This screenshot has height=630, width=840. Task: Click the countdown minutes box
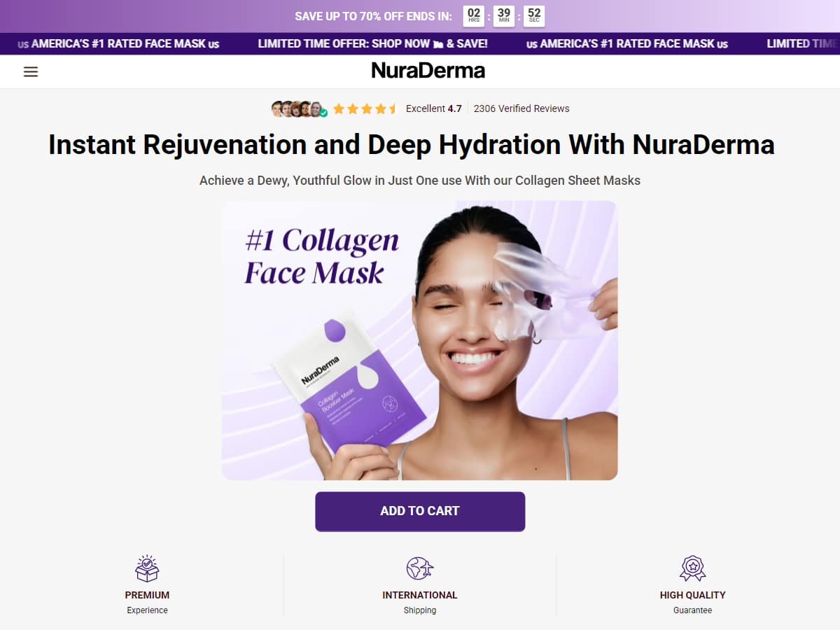(x=504, y=16)
